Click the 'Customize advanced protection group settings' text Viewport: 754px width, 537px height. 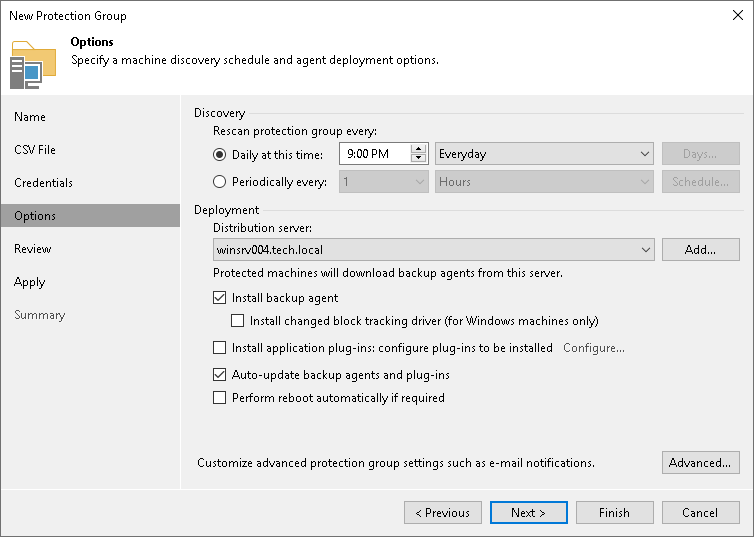click(396, 463)
